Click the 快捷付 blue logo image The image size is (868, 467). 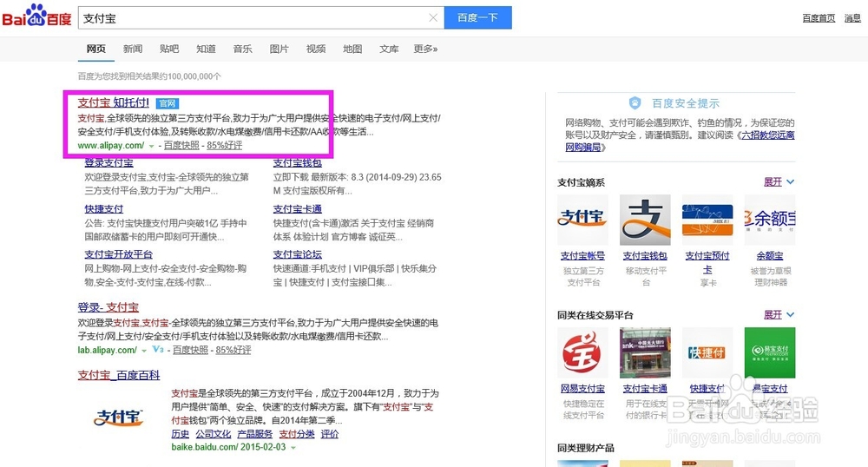pos(707,352)
